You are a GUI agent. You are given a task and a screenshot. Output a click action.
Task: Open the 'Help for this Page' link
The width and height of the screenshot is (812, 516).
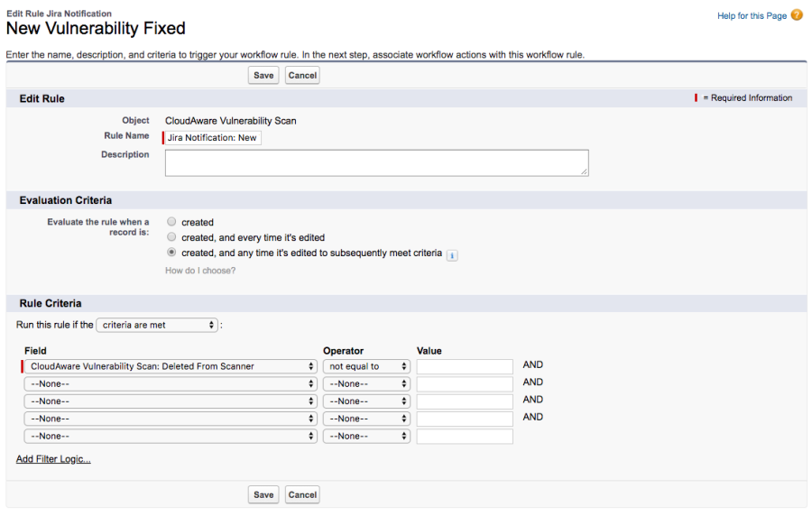click(752, 16)
